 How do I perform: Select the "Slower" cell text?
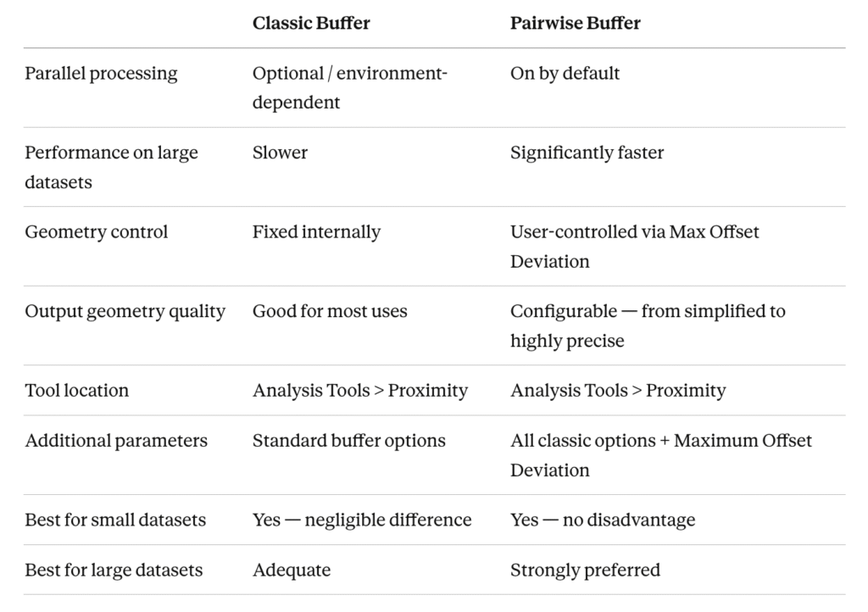click(280, 153)
